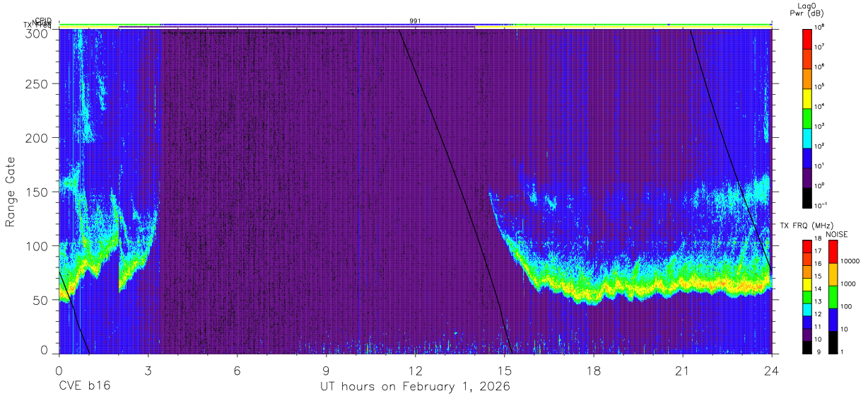Click the y-axis tick label '50'
Image resolution: width=868 pixels, height=401 pixels.
pos(42,299)
